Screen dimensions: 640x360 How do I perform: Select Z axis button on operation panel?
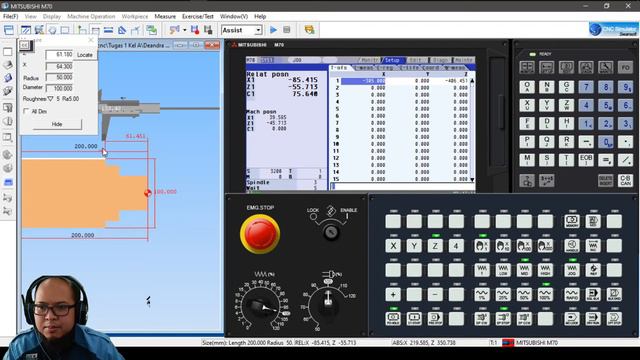tap(435, 246)
